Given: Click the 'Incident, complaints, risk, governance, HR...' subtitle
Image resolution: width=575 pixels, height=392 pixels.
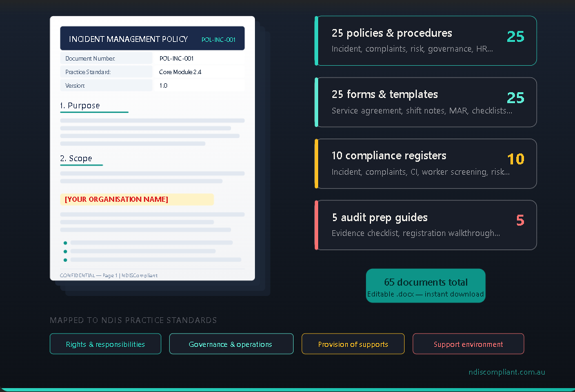Looking at the screenshot, I should [x=412, y=49].
